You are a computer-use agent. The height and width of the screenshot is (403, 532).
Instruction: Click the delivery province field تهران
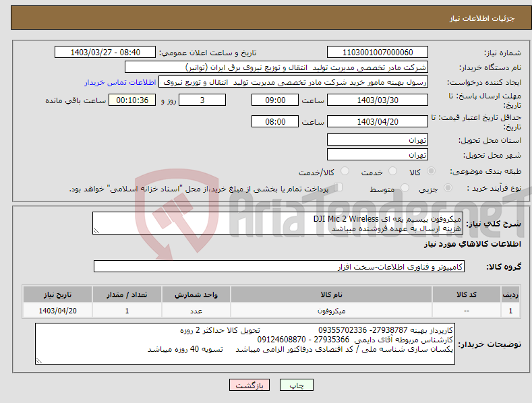[378, 139]
